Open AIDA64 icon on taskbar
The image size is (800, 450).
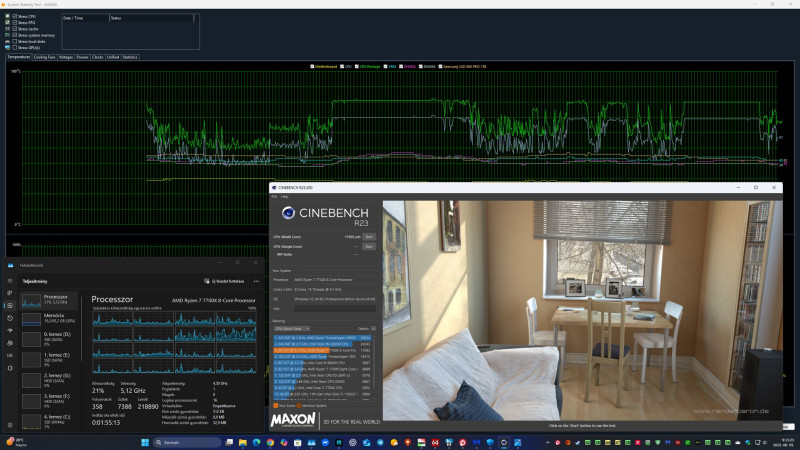click(435, 442)
